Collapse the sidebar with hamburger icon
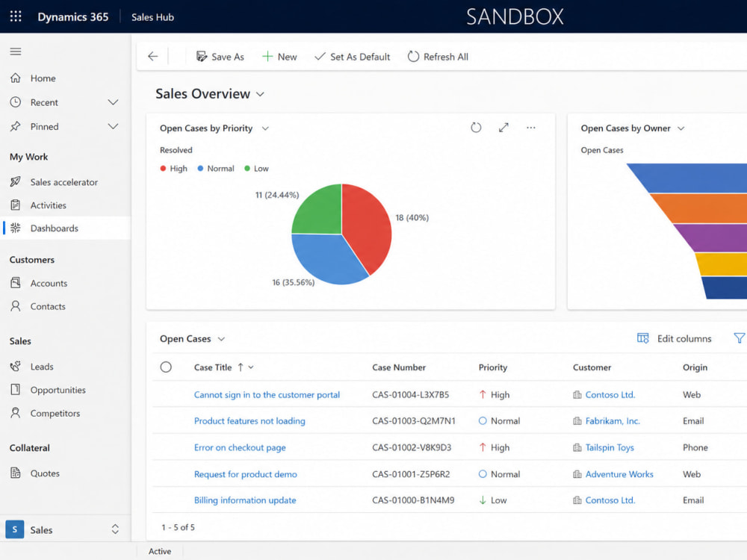 [x=16, y=52]
